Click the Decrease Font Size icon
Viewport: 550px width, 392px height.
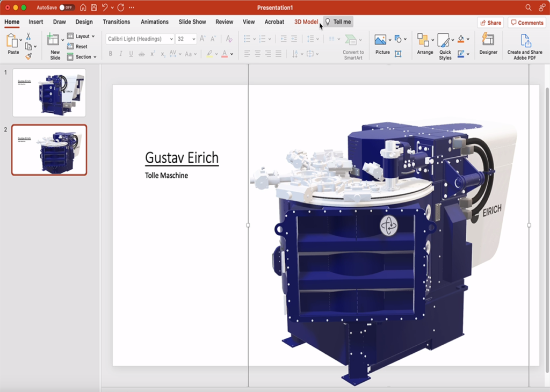pyautogui.click(x=213, y=39)
